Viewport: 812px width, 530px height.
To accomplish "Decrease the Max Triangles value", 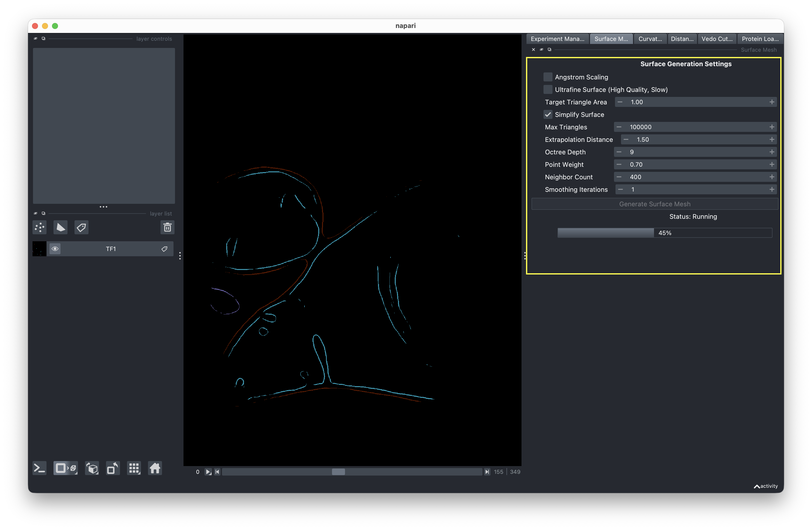I will pos(619,127).
